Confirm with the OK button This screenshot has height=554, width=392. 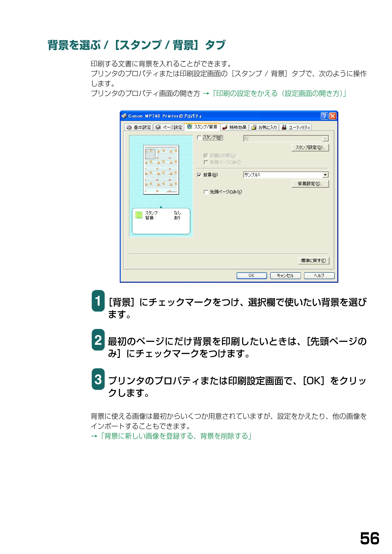pyautogui.click(x=251, y=276)
